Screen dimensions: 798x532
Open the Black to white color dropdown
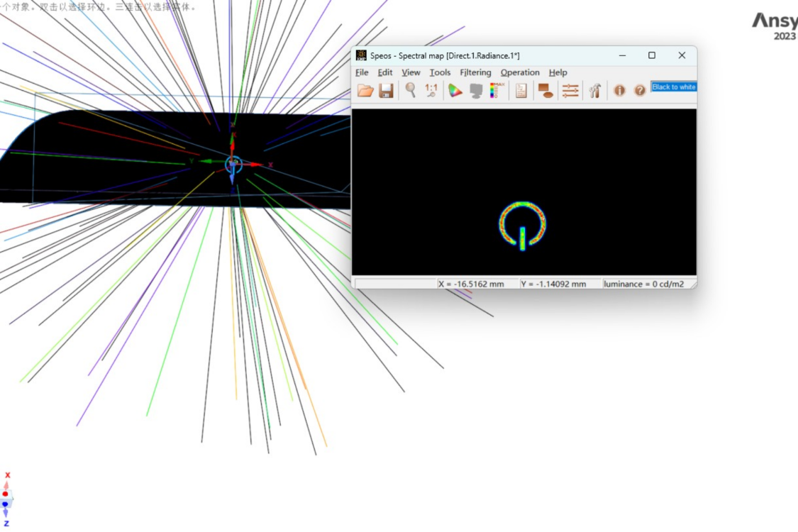click(674, 87)
